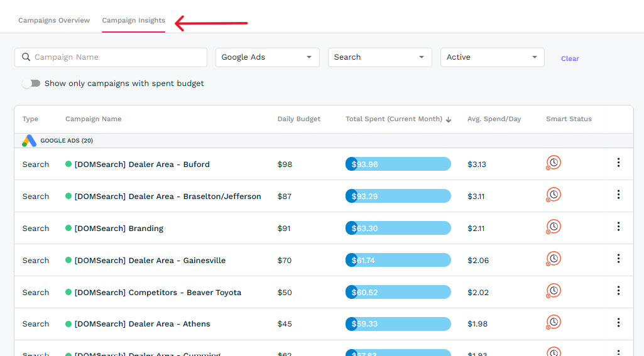This screenshot has width=644, height=356.
Task: Open three-dot menu for Competitors - Beaver Toyota
Action: click(618, 291)
